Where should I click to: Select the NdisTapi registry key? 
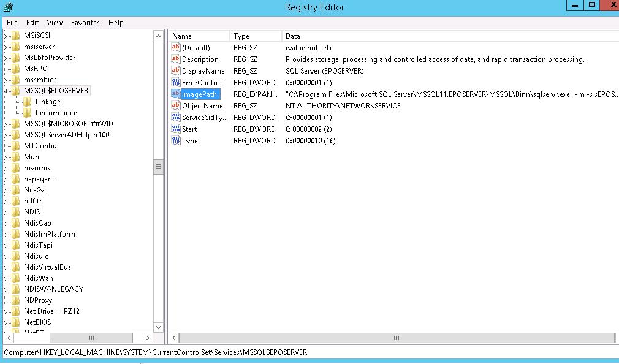(x=38, y=245)
